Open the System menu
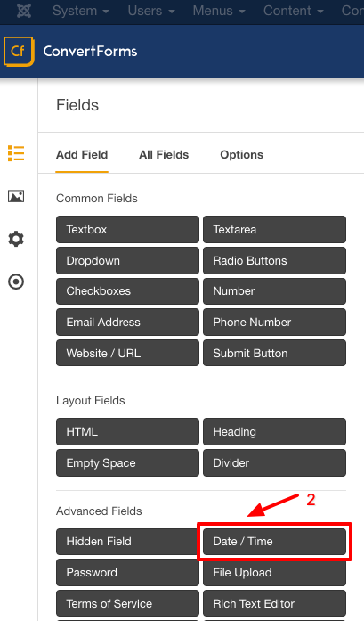Screen dimensions: 364x621 81,11
